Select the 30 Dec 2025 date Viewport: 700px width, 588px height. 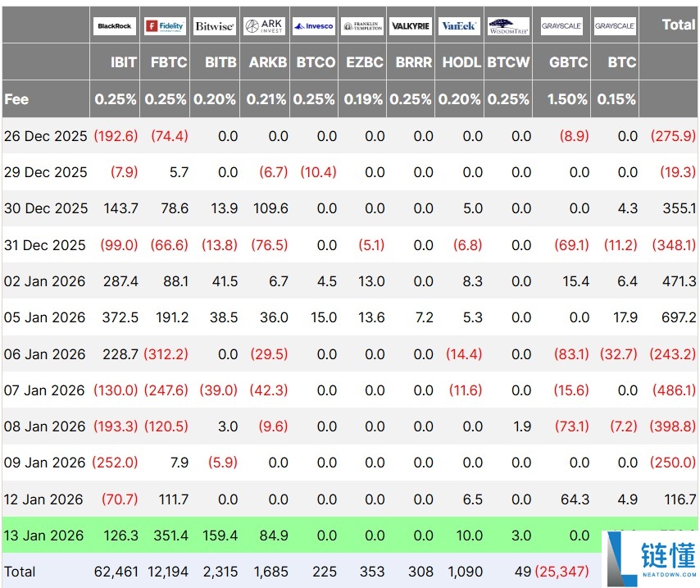click(46, 208)
